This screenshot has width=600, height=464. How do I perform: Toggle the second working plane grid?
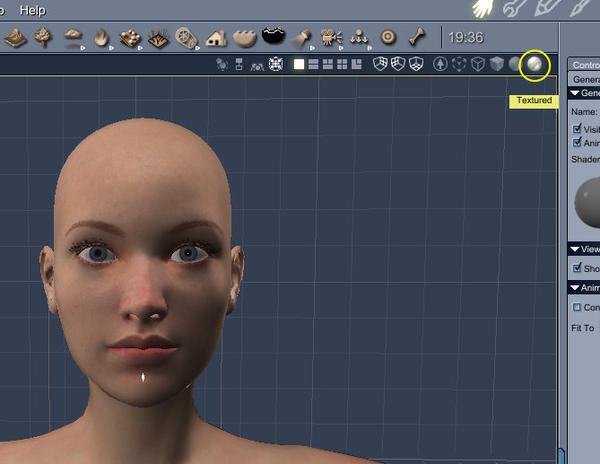tap(398, 64)
